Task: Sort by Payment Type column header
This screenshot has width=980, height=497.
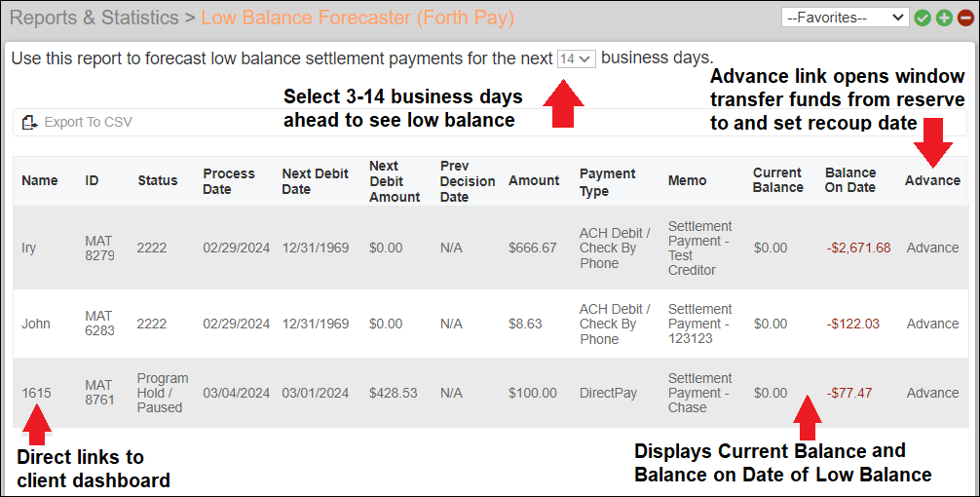Action: 608,182
